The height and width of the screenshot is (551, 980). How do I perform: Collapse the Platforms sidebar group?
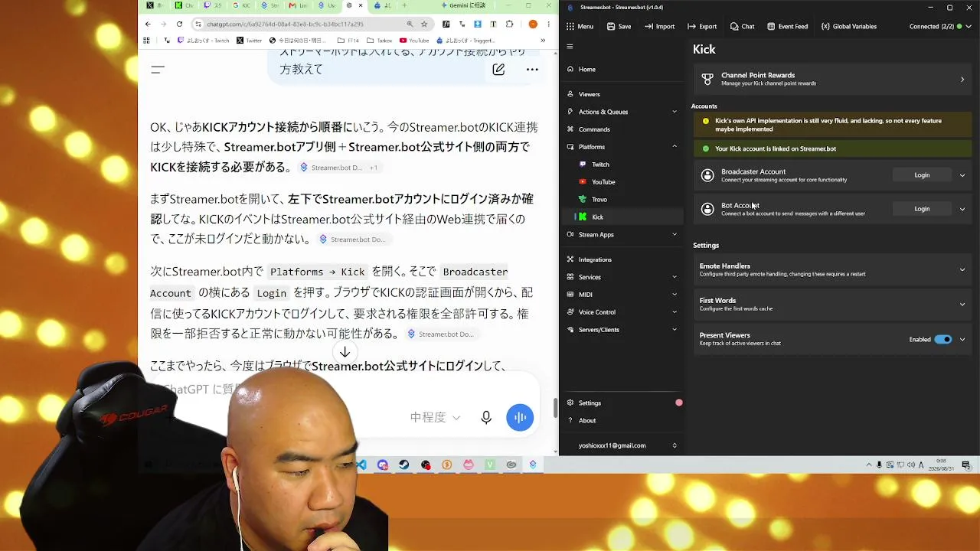622,147
